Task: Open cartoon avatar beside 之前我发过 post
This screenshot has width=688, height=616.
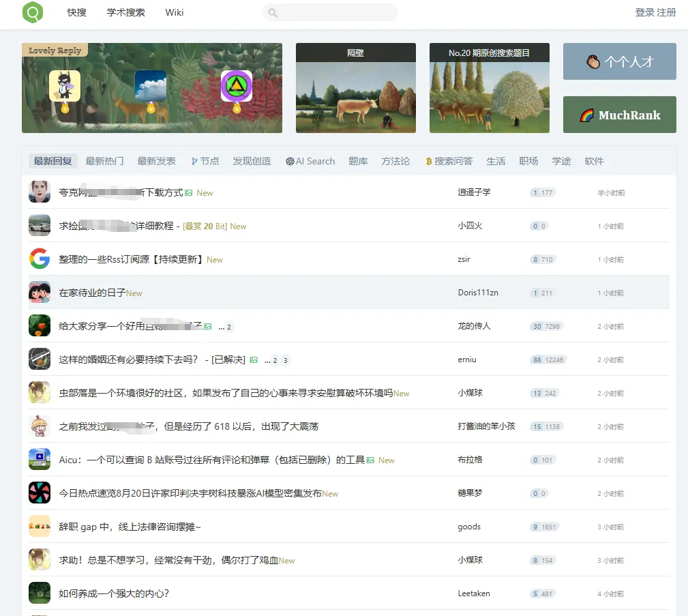Action: point(40,426)
